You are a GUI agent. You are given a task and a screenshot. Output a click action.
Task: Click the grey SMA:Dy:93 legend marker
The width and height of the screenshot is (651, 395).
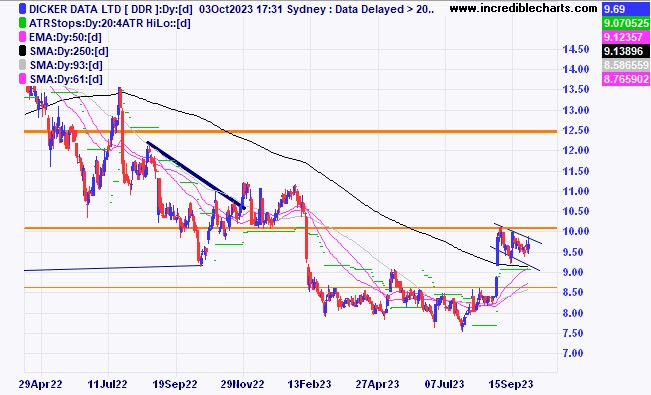click(22, 65)
